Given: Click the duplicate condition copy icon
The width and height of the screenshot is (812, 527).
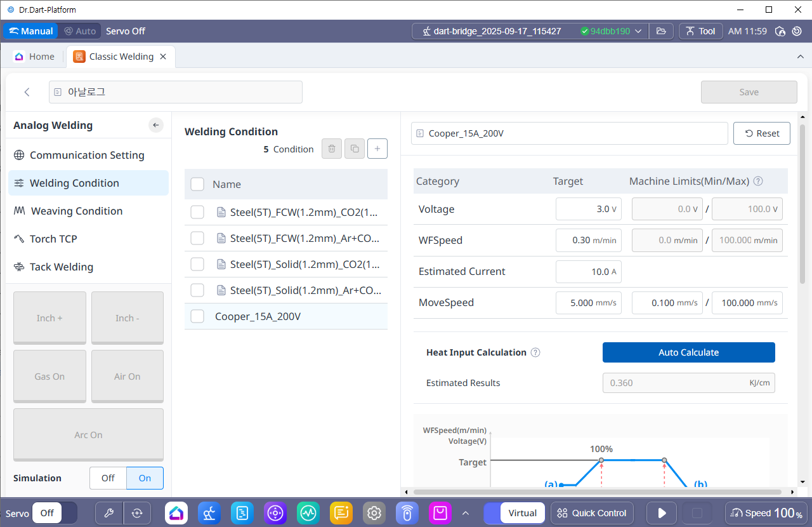Looking at the screenshot, I should [x=354, y=149].
